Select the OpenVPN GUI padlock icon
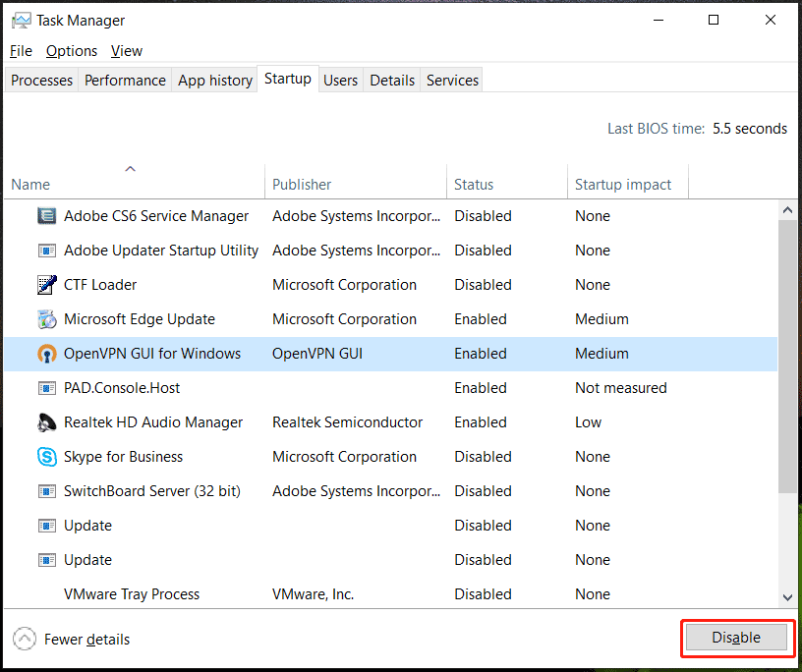Image resolution: width=802 pixels, height=672 pixels. 46,353
